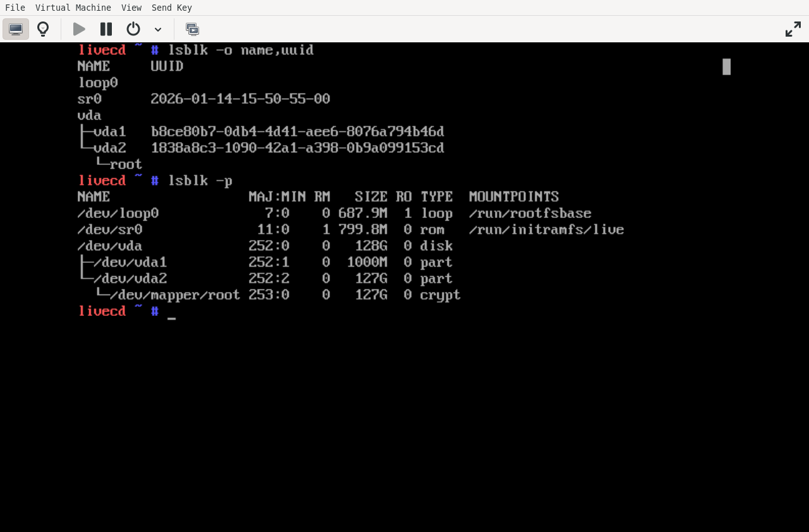Click the /dev/sr0 device name

[x=110, y=230]
